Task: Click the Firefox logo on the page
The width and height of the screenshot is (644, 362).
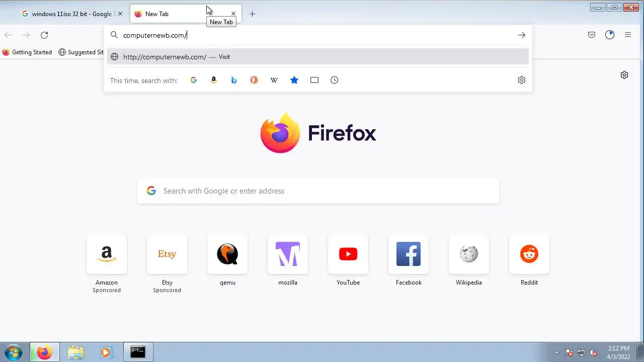Action: click(x=318, y=133)
